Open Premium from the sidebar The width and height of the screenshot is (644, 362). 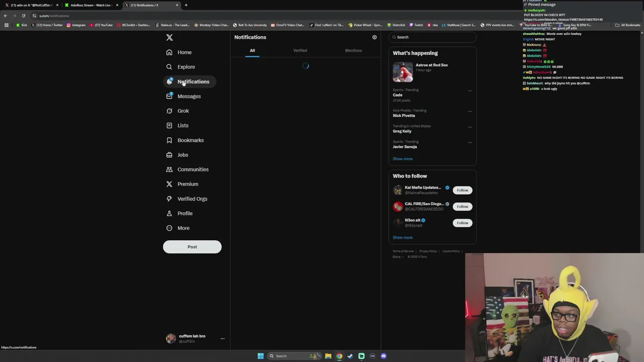[182, 184]
